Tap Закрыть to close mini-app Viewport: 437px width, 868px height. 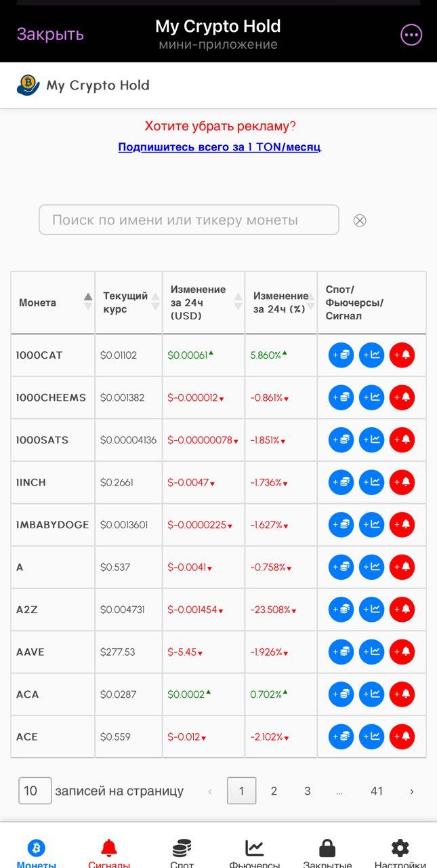point(50,35)
